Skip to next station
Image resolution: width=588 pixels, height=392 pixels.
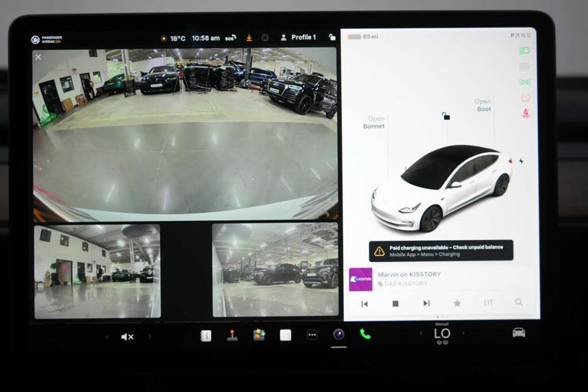coord(426,303)
